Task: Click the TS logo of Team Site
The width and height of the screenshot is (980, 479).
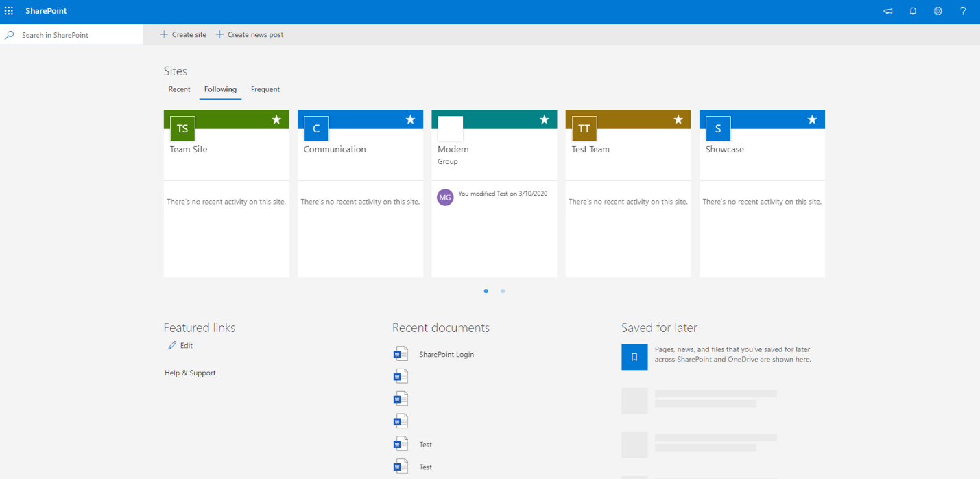Action: click(x=182, y=128)
